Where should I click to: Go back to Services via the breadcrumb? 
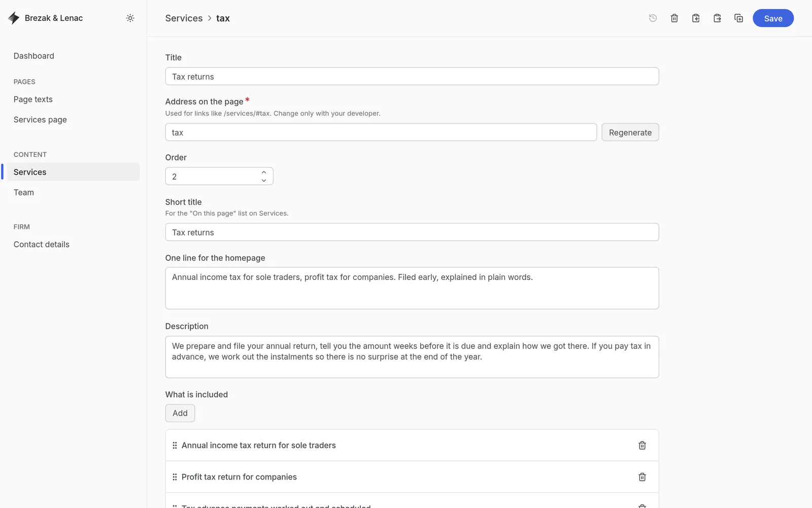(x=184, y=18)
